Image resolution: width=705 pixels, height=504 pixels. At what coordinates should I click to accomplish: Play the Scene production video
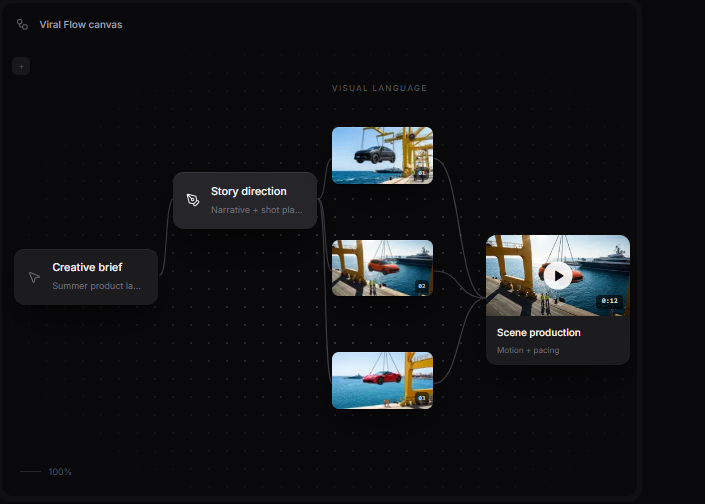coord(558,276)
